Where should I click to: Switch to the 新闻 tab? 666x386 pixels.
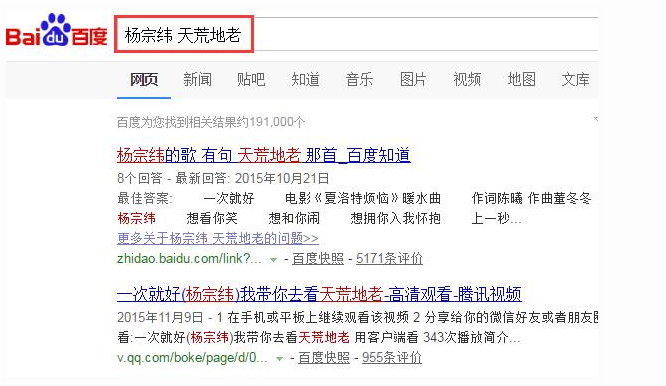pyautogui.click(x=198, y=79)
